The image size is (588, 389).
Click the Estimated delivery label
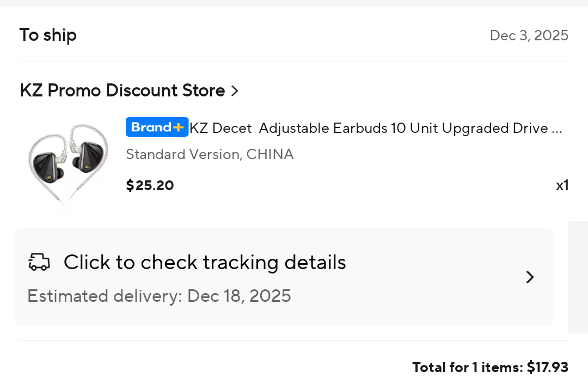click(105, 296)
